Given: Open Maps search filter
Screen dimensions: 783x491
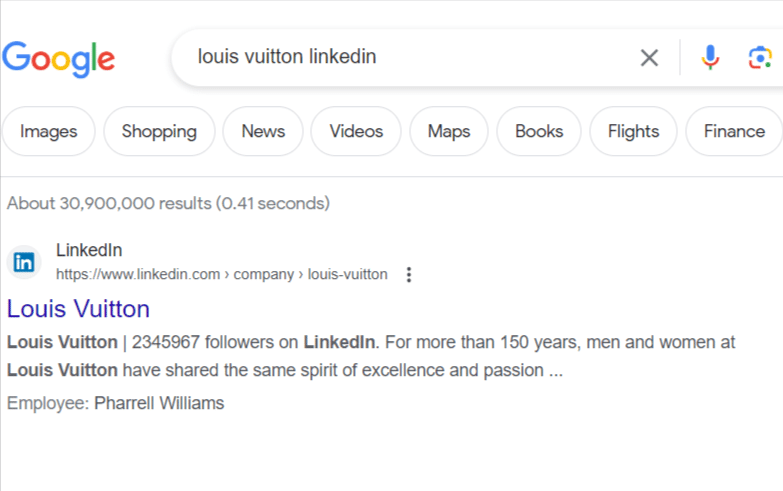Looking at the screenshot, I should pos(448,132).
